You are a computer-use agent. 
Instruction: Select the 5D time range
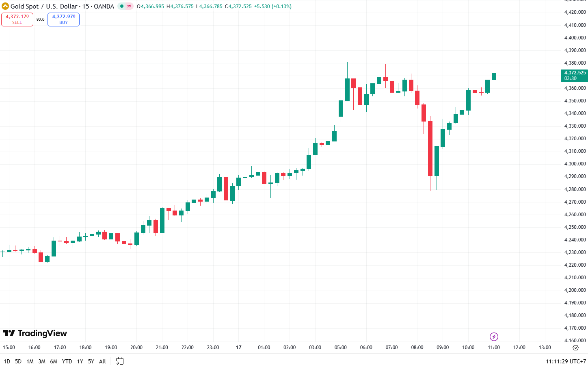point(18,361)
